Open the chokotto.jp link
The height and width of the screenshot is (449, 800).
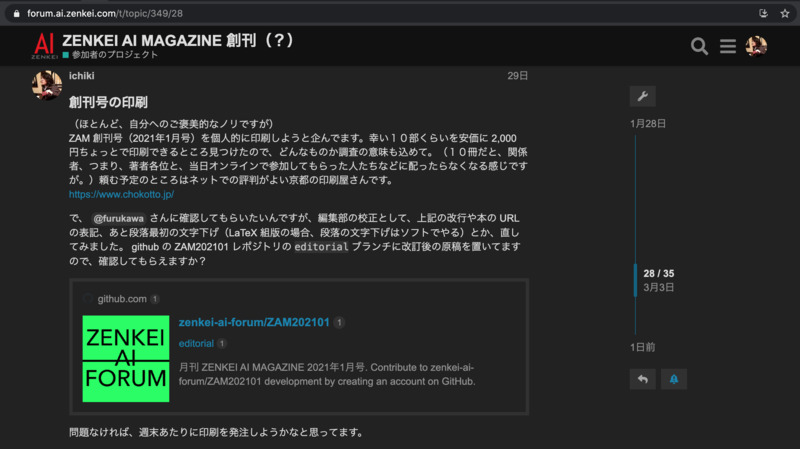pyautogui.click(x=121, y=194)
